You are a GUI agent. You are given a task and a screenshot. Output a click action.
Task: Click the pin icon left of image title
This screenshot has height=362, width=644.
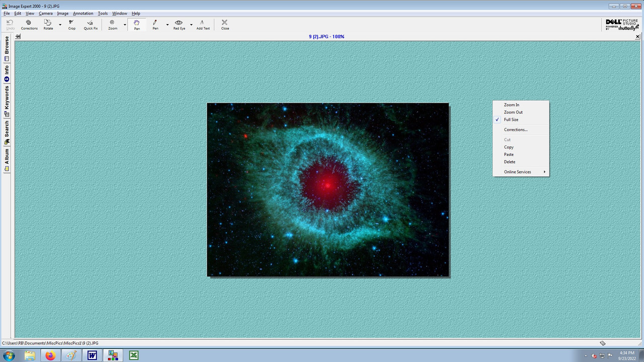18,37
